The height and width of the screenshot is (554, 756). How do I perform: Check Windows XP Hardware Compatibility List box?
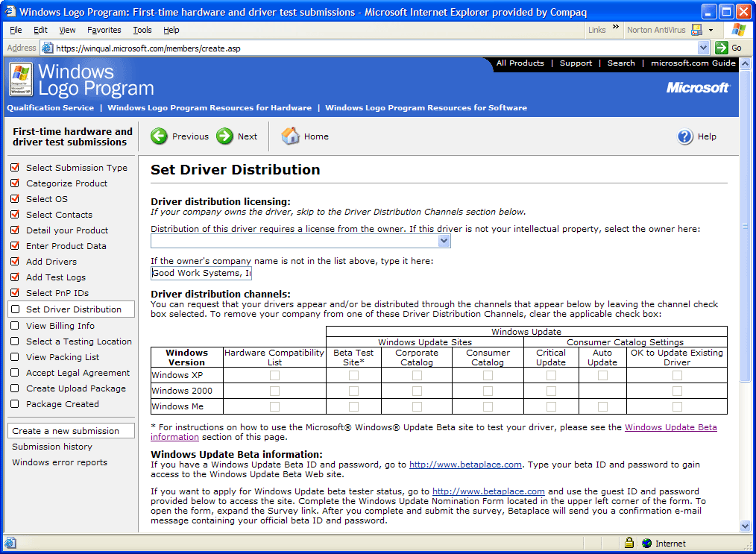pyautogui.click(x=274, y=375)
